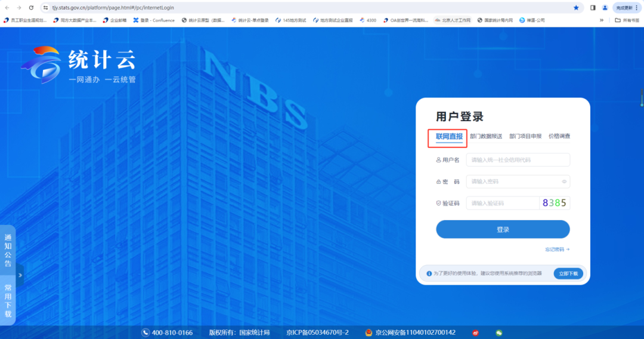
Task: Open the WeChat icon in footer
Action: (x=499, y=332)
